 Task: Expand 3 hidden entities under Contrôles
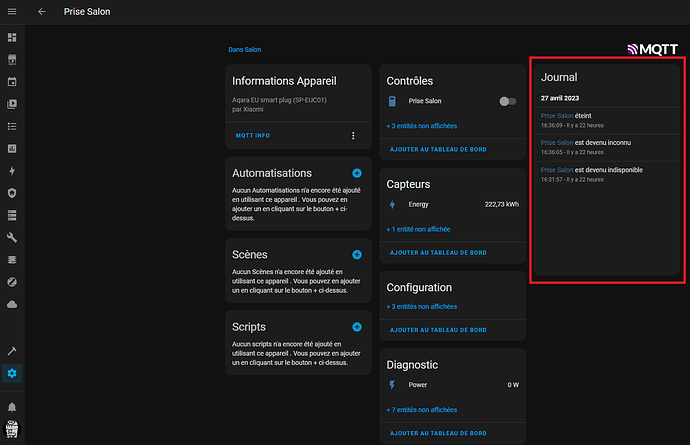tap(422, 126)
